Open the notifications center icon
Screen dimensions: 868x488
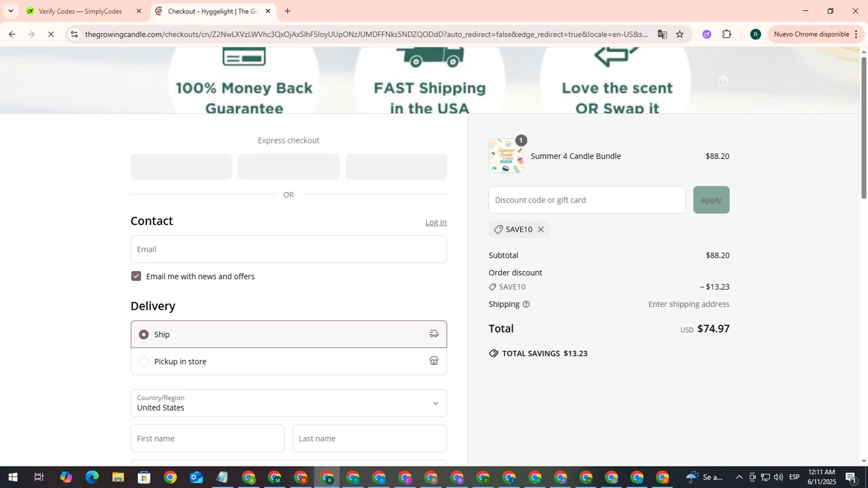851,477
